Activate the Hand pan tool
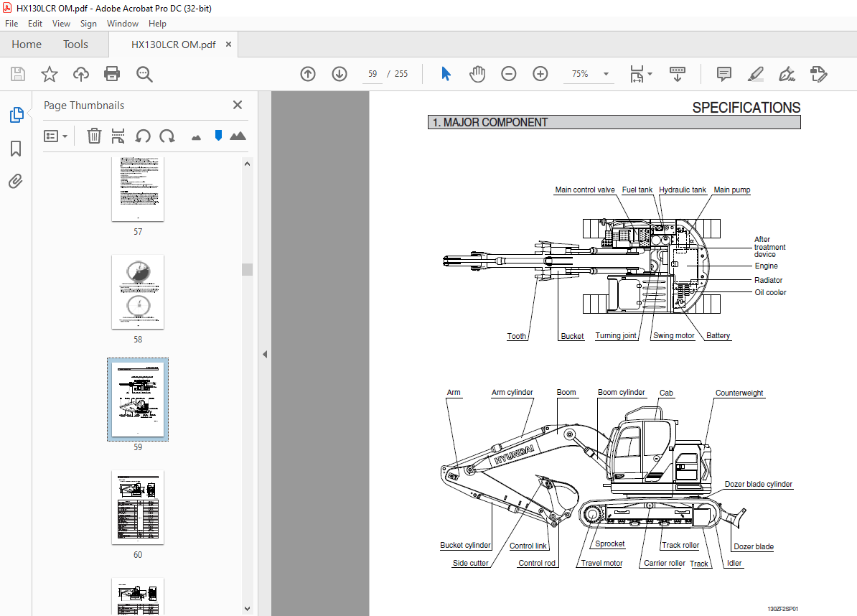This screenshot has width=857, height=616. (477, 74)
